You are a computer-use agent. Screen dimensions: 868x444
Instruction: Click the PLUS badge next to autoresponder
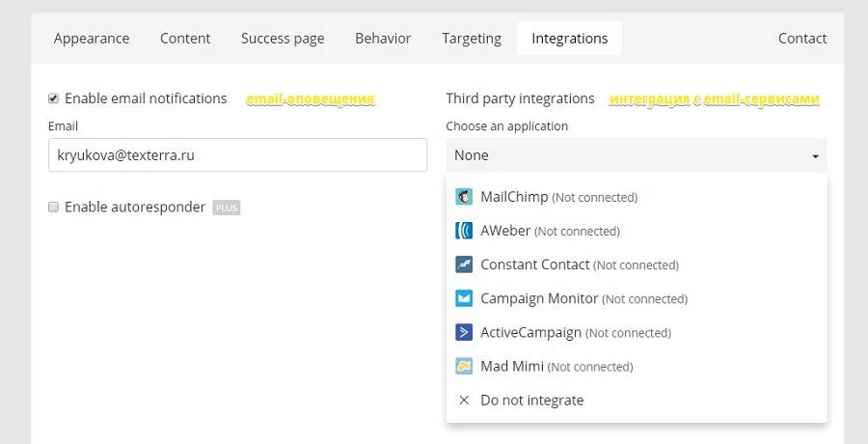(x=227, y=208)
